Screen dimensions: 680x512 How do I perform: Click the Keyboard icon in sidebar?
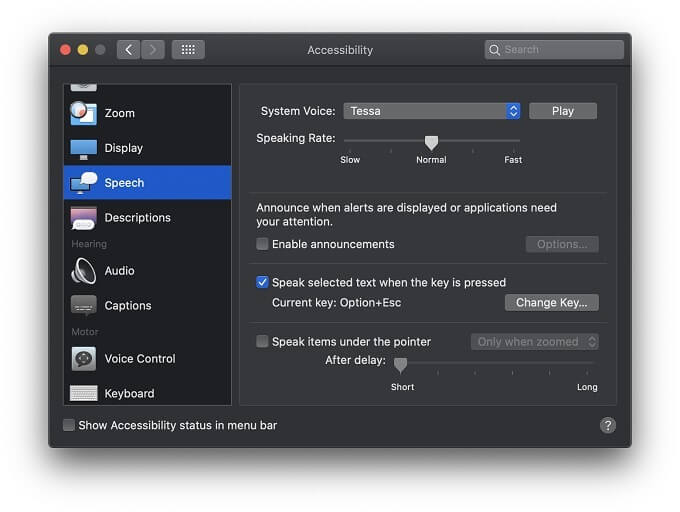84,393
